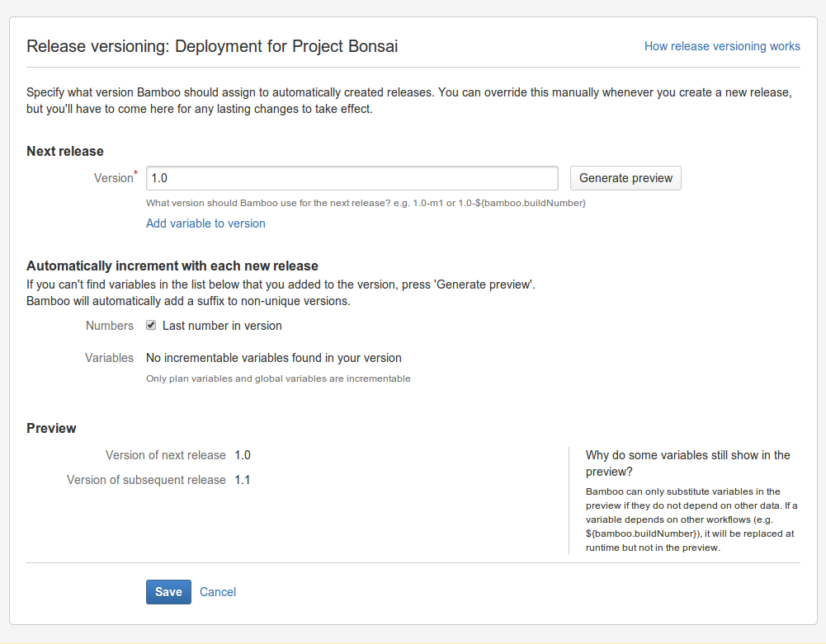This screenshot has width=826, height=644.
Task: Save the release versioning settings
Action: pos(168,592)
